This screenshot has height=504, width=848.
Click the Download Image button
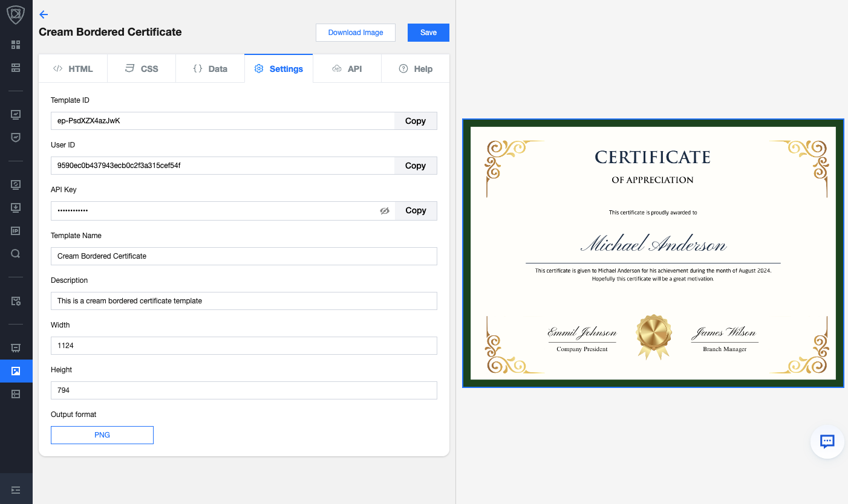tap(356, 33)
